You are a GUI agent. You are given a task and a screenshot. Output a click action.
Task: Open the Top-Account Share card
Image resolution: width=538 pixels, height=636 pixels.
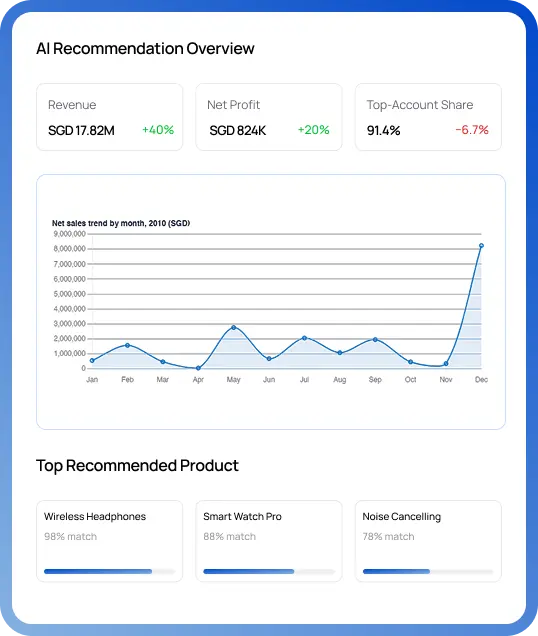coord(428,117)
